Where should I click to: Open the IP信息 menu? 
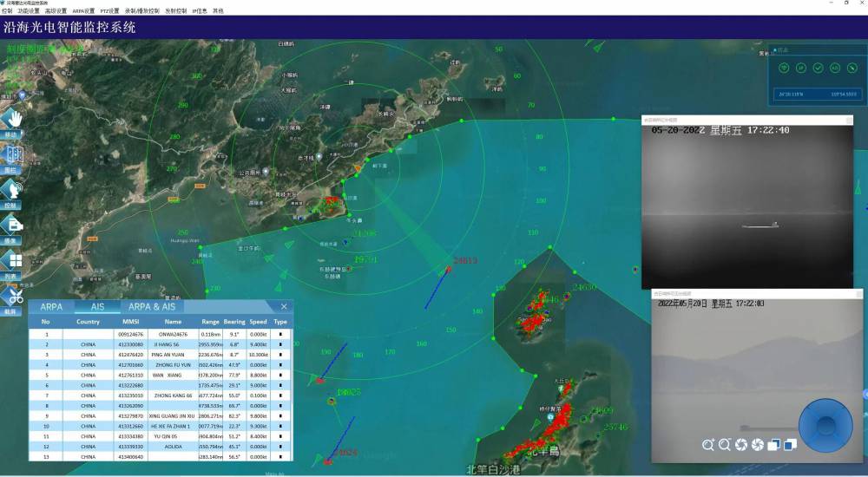200,10
